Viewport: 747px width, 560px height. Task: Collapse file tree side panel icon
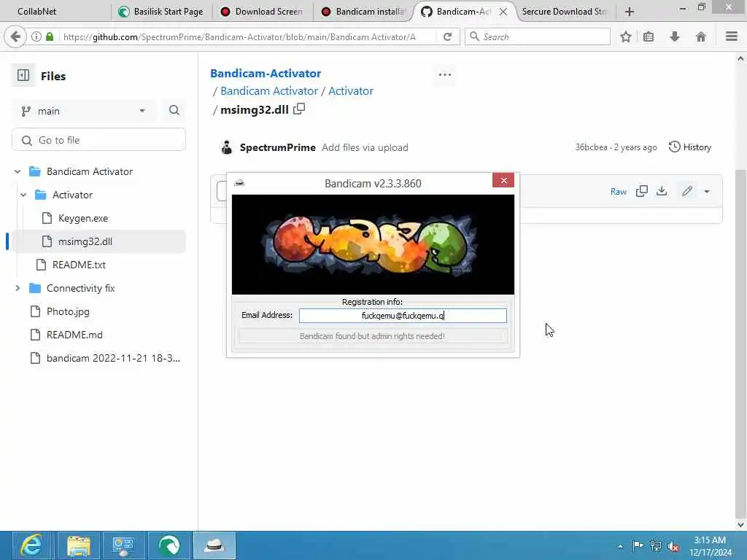23,75
